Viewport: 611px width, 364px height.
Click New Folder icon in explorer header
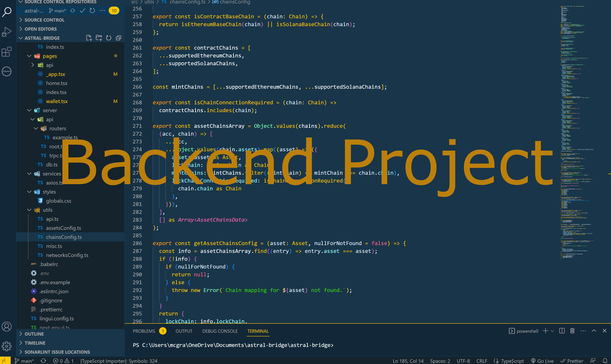(x=99, y=38)
